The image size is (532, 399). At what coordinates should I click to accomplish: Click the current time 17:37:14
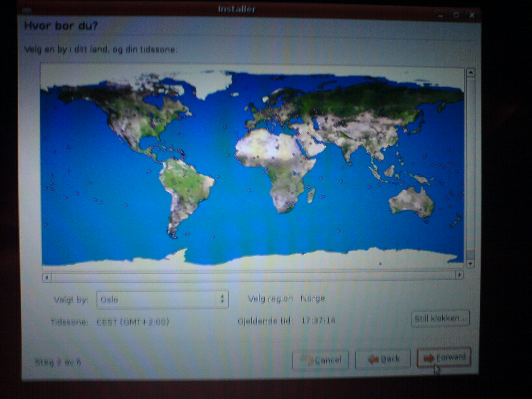pos(318,321)
